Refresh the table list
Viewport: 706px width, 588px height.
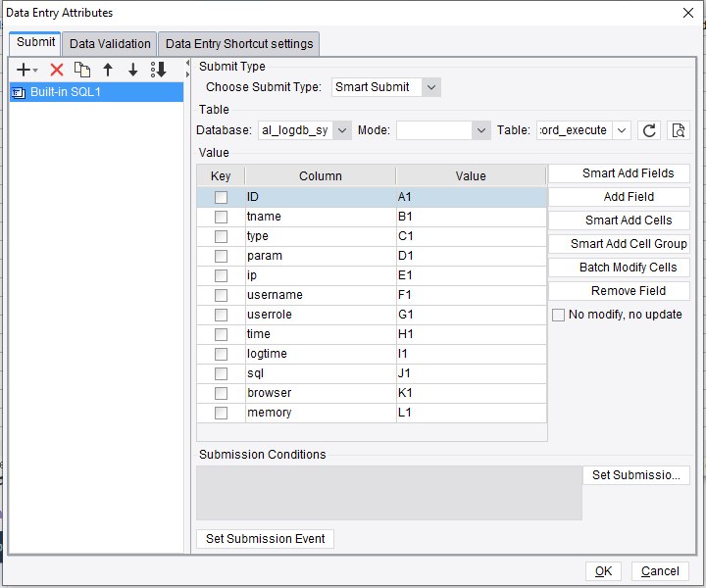tap(649, 130)
